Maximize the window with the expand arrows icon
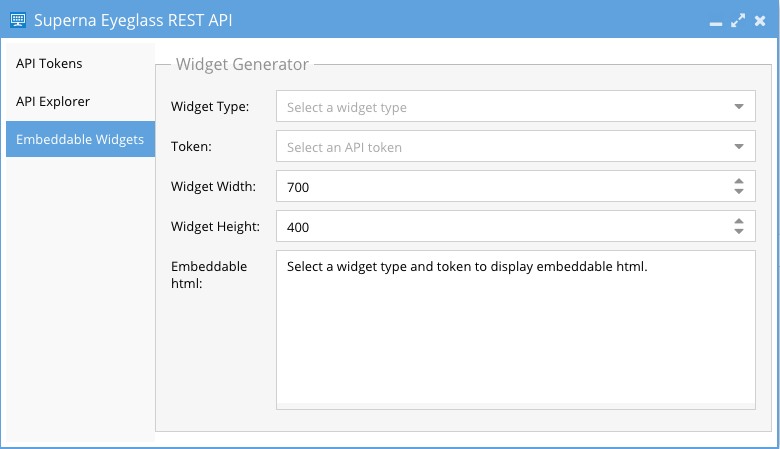The width and height of the screenshot is (780, 449). [738, 19]
